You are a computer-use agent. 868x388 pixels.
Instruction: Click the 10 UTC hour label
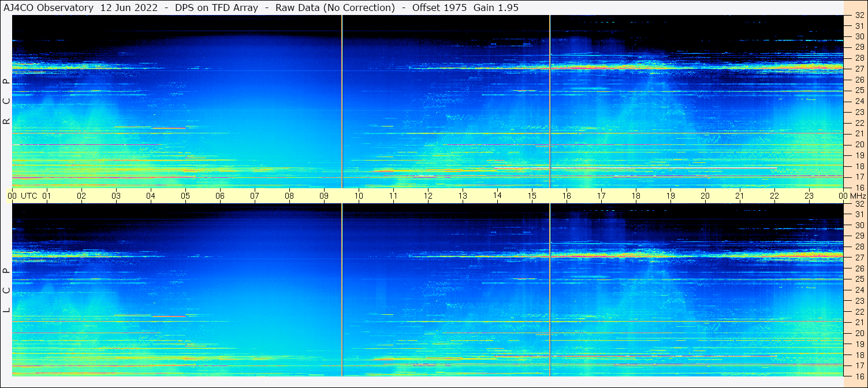point(359,196)
